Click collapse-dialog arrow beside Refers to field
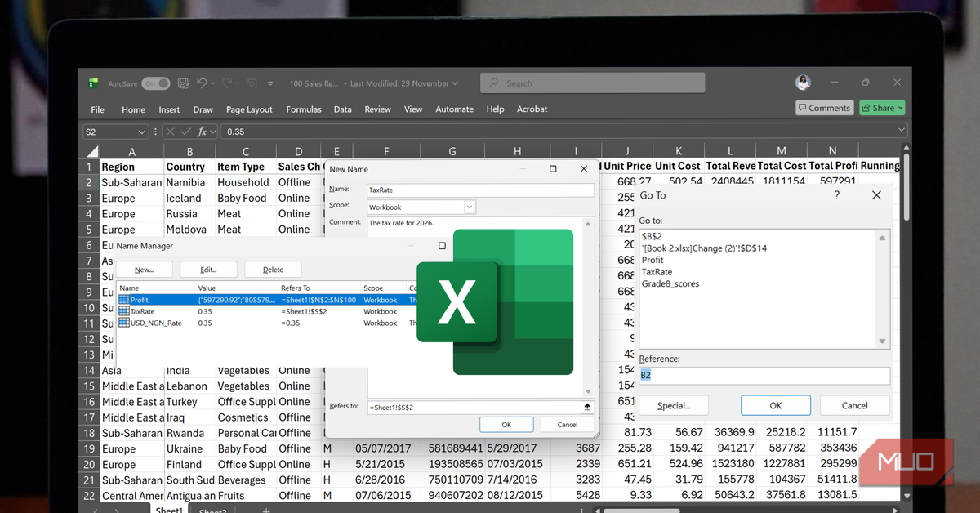This screenshot has width=980, height=513. (x=586, y=407)
